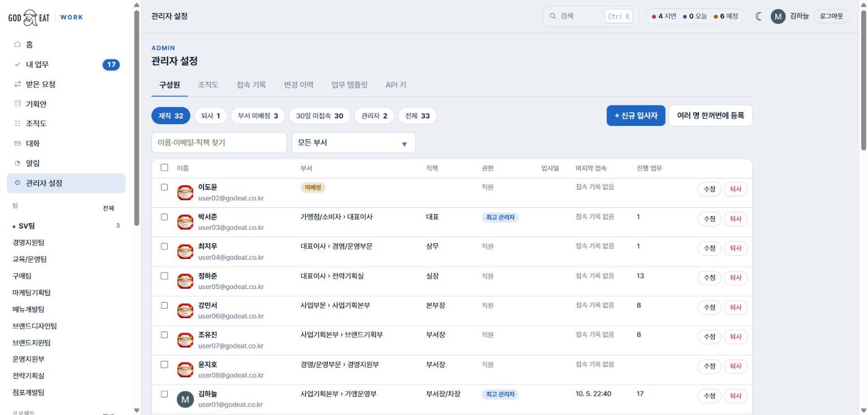Click the gear icon next to 관리자 설정

17,183
